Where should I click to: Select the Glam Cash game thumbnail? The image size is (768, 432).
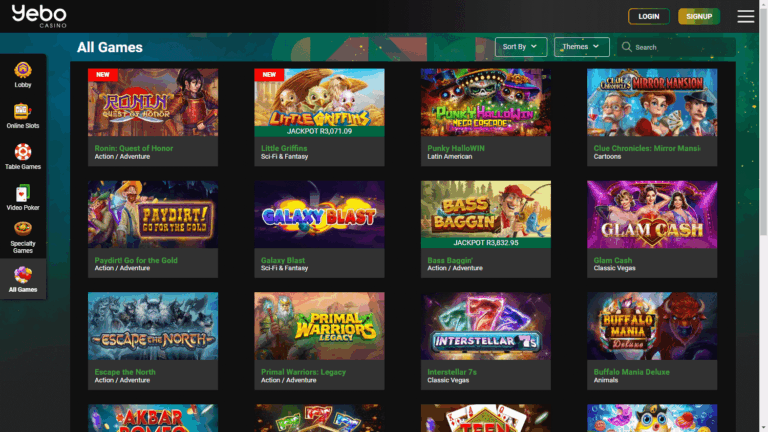pos(651,214)
